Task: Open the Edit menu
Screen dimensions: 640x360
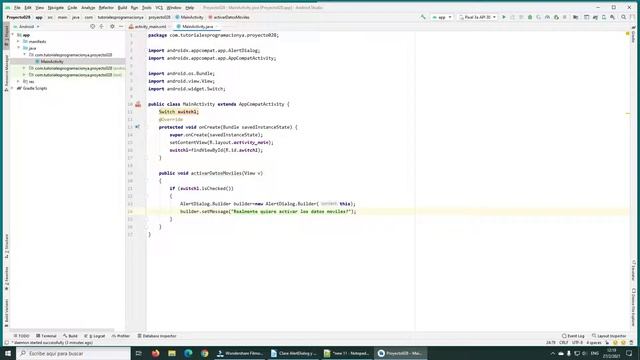Action: tap(28, 8)
